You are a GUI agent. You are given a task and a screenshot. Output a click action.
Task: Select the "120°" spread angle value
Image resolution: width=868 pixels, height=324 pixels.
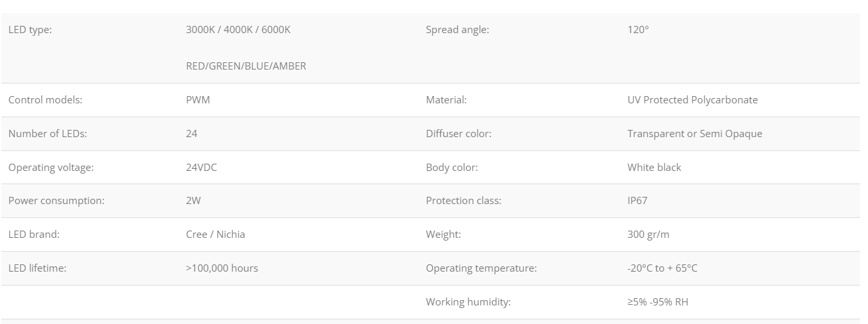pos(638,30)
